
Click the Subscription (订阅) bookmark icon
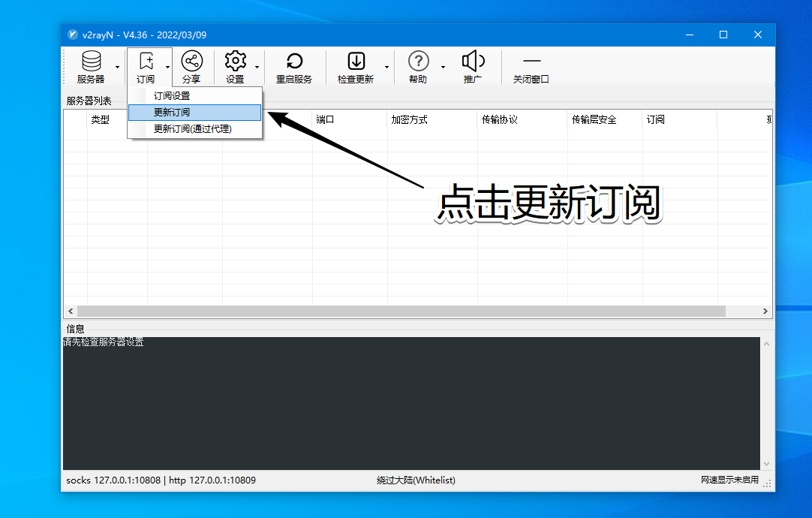146,62
